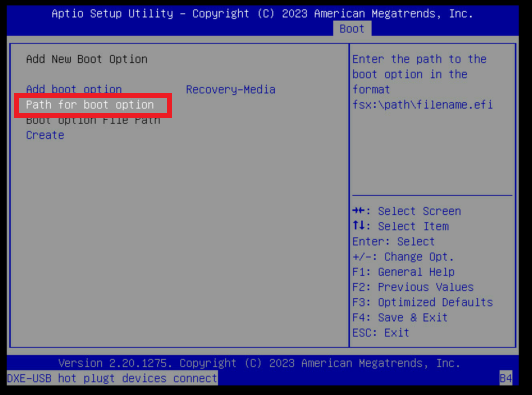Click the Aptio Setup Utility title
The image size is (532, 395).
click(x=262, y=14)
